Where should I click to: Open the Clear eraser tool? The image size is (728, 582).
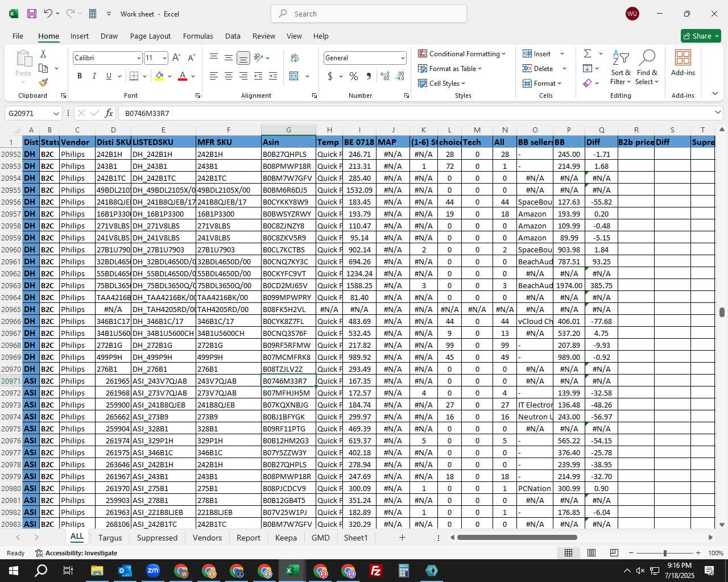tap(588, 83)
